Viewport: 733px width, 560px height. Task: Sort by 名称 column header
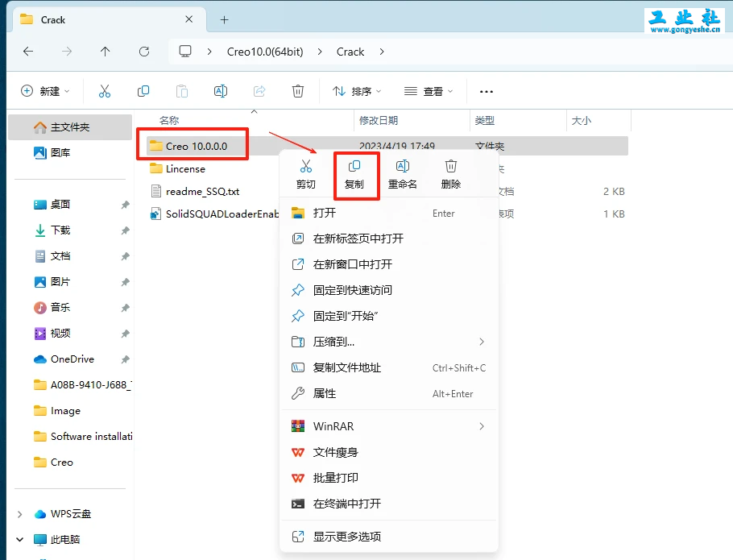(169, 121)
